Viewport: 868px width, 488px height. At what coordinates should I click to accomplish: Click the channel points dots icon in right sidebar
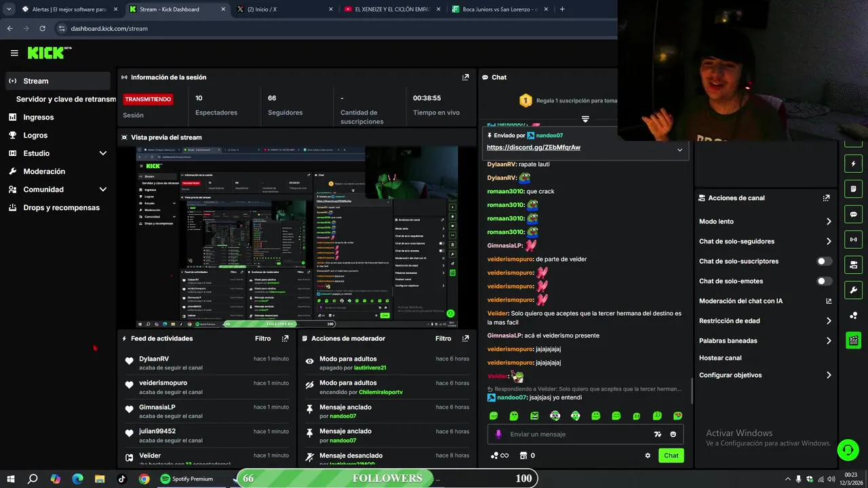point(853,315)
